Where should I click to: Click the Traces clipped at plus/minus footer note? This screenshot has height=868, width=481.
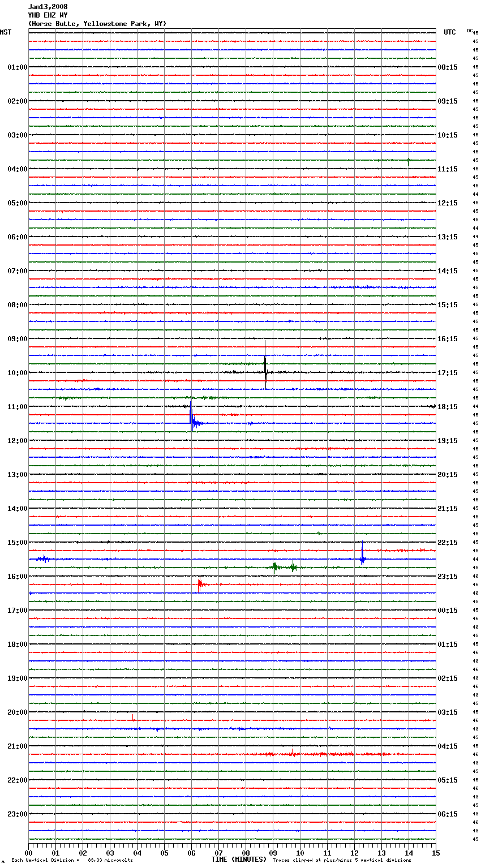342,861
